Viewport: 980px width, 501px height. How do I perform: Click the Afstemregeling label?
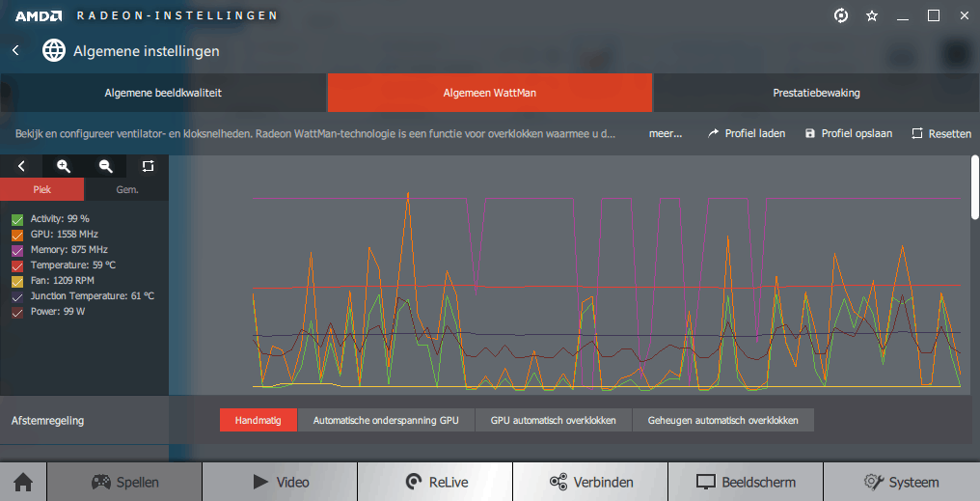47,420
